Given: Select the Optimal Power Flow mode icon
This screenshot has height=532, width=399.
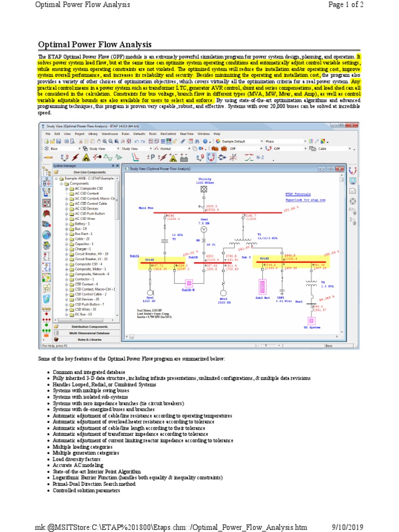Looking at the screenshot, I should click(x=211, y=157).
